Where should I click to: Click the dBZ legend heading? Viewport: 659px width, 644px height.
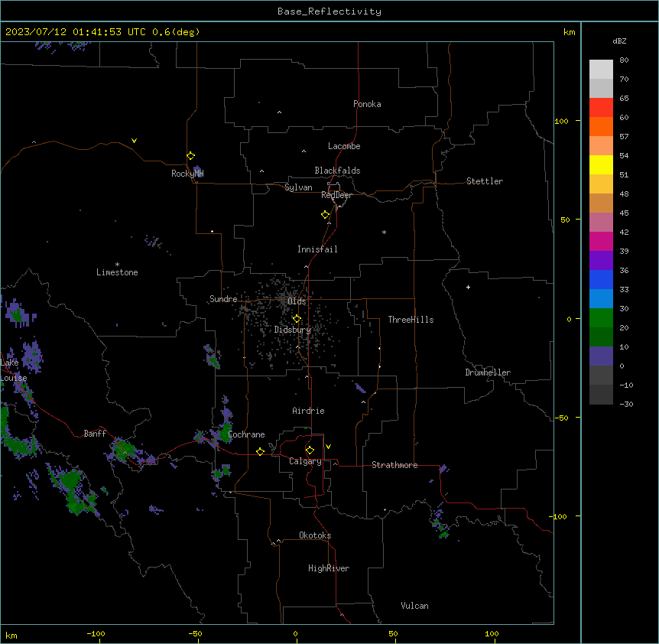(x=619, y=41)
